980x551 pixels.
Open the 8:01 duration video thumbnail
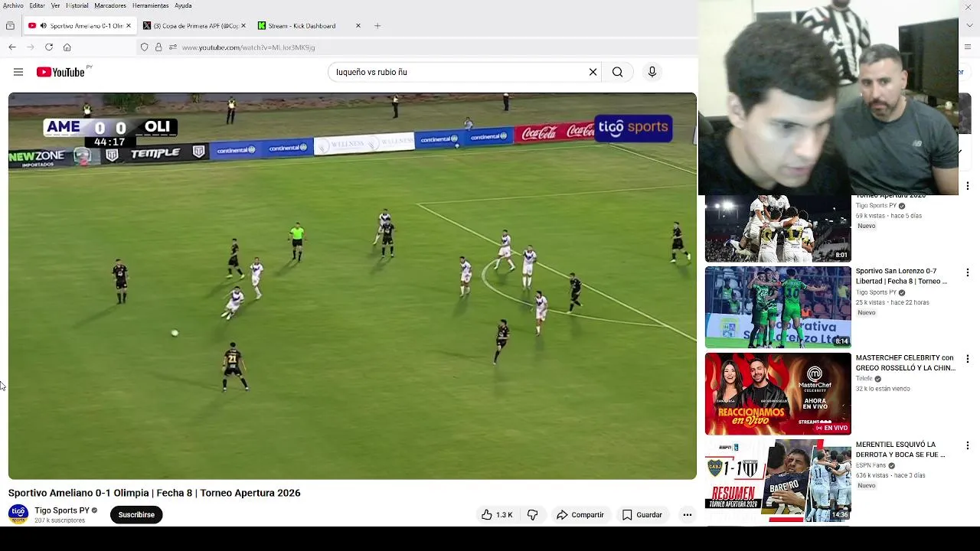pos(778,228)
